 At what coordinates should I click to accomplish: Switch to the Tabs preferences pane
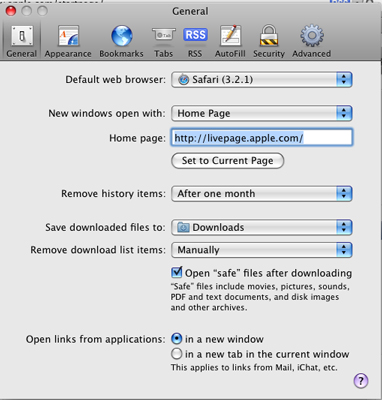coord(163,41)
